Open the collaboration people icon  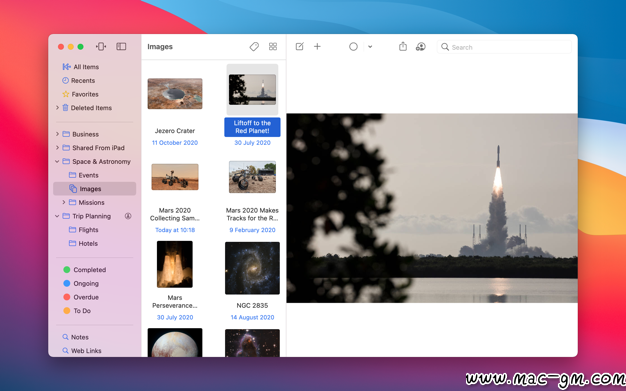click(420, 47)
